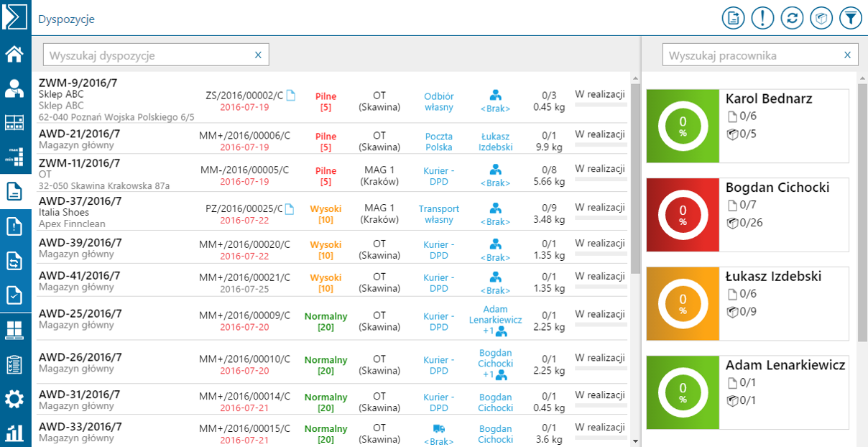Click the document export icon in header
This screenshot has height=447, width=868.
[x=733, y=18]
